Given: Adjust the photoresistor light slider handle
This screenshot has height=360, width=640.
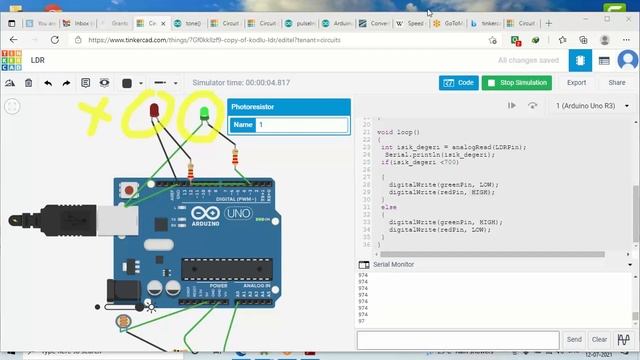Looking at the screenshot, I should pyautogui.click(x=140, y=307).
